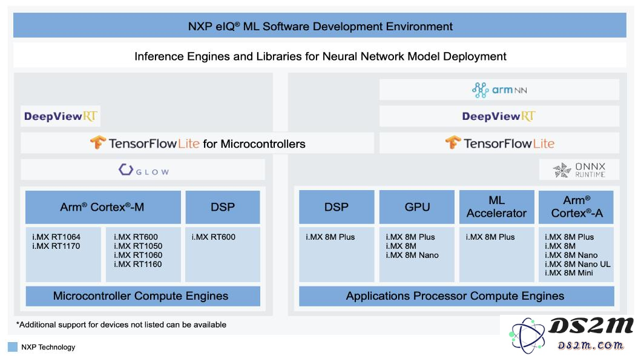Select the ML Accelerator block
Viewport: 644px width, 356px height.
496,207
